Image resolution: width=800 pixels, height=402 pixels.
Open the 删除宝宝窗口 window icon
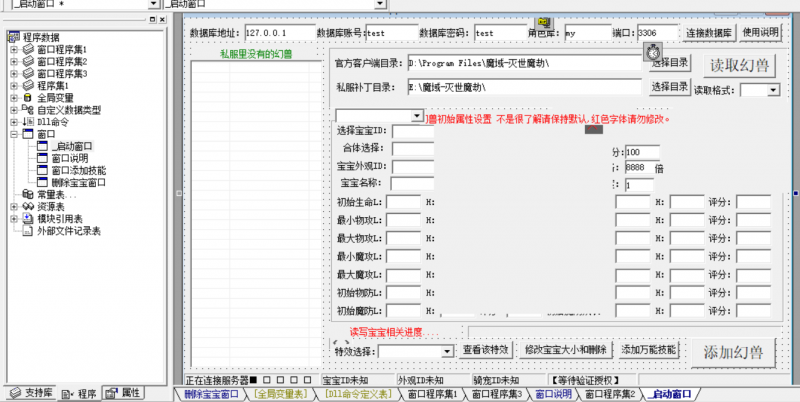pyautogui.click(x=42, y=182)
